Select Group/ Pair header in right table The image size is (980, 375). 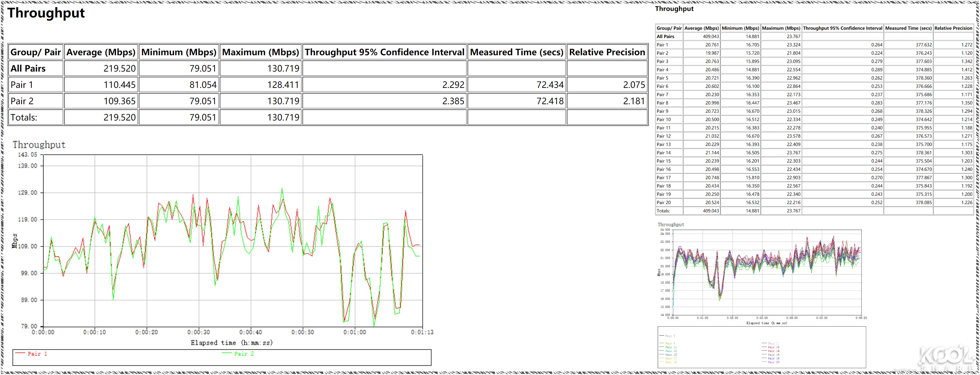click(x=669, y=28)
